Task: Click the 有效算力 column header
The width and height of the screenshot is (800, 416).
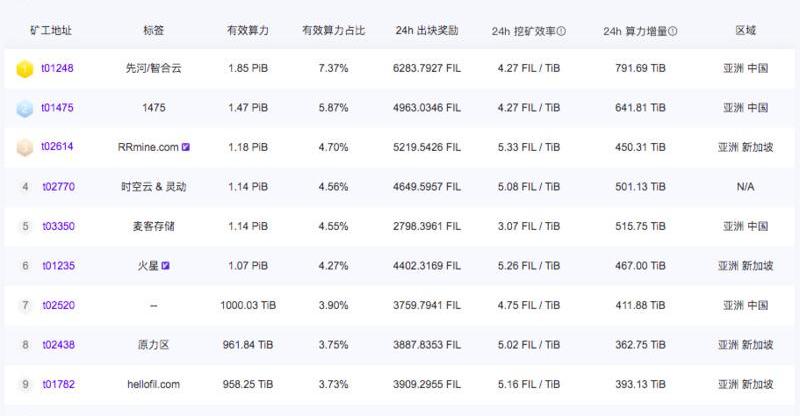Action: click(x=248, y=31)
